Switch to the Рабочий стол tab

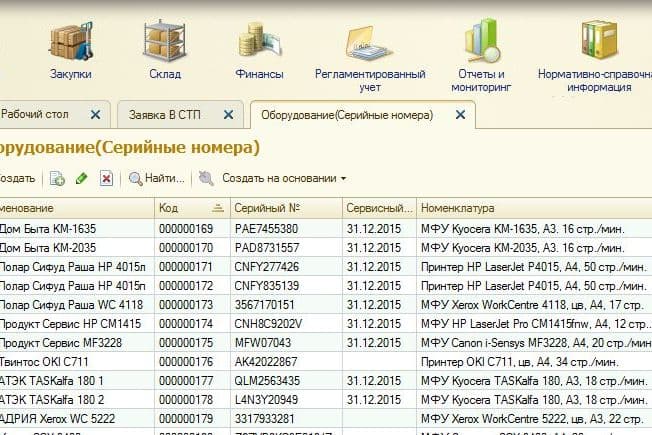(x=35, y=114)
